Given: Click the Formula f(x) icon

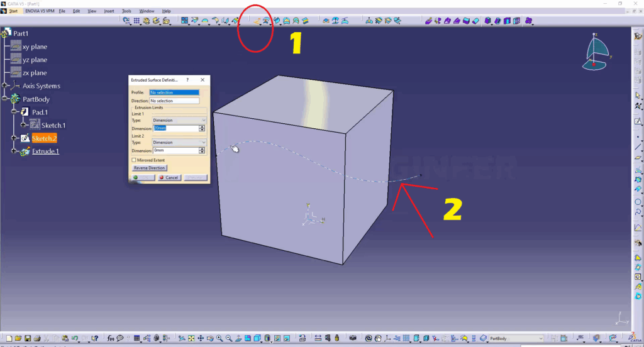Looking at the screenshot, I should (110, 338).
